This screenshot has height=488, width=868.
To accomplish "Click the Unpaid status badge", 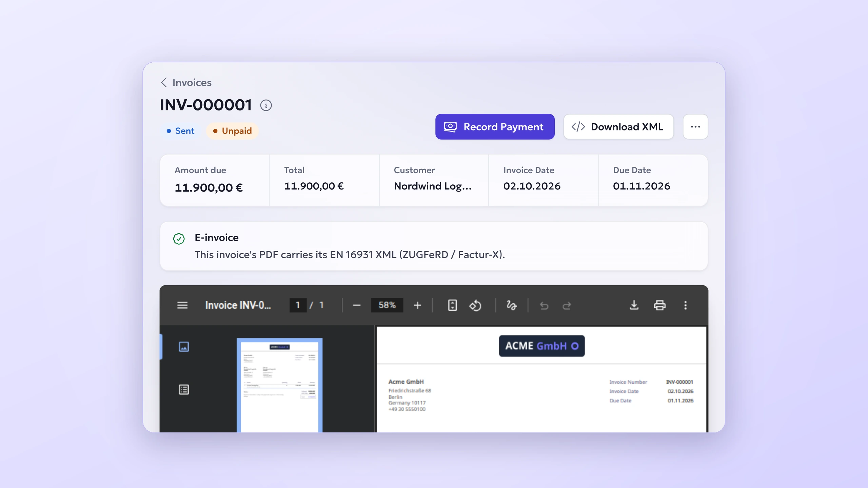I will (232, 131).
